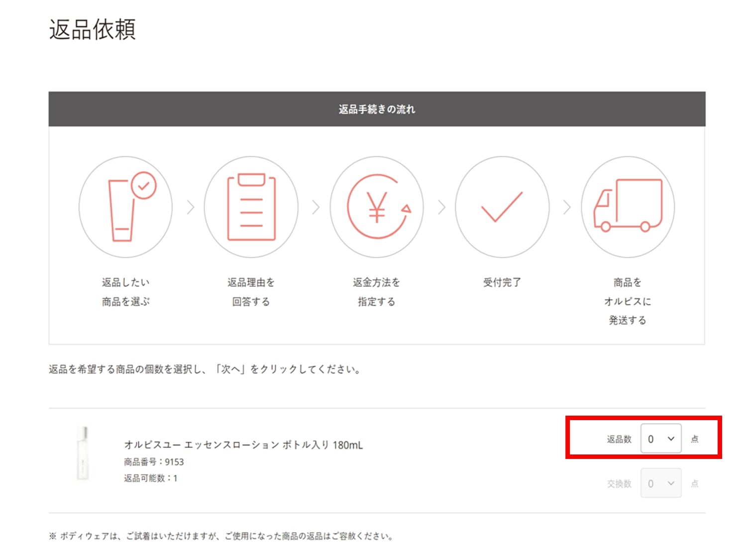Open the 返品数 quantity dropdown

click(660, 439)
